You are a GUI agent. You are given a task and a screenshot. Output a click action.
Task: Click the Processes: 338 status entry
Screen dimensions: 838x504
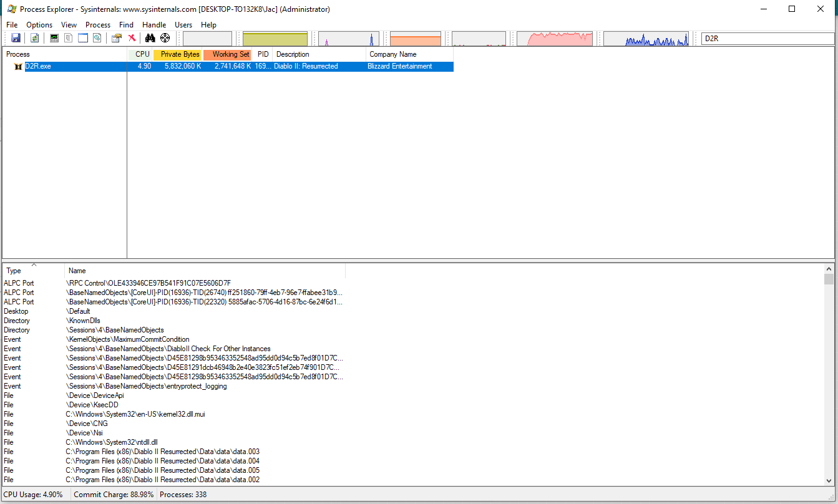183,495
